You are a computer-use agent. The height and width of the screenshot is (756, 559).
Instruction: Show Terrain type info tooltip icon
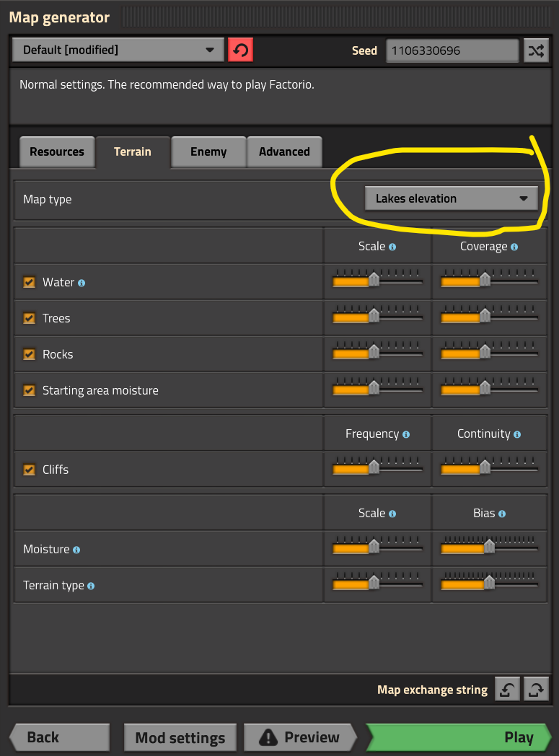pos(91,586)
